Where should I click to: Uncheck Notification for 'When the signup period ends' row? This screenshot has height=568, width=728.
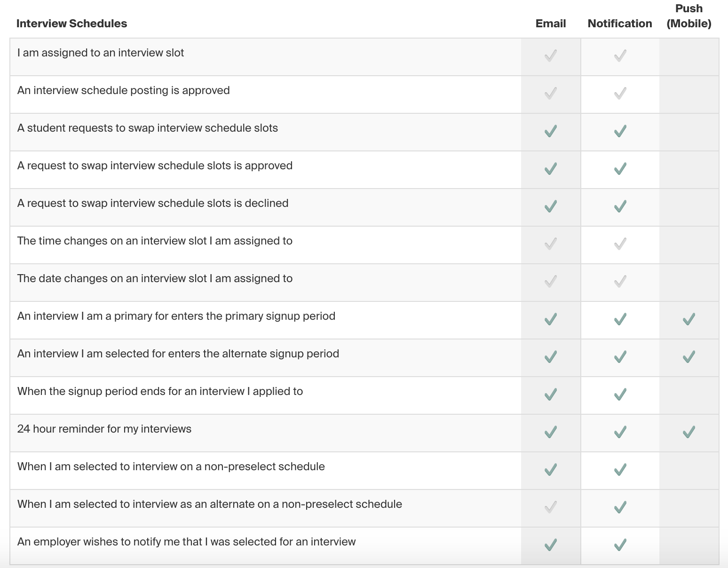click(x=620, y=394)
